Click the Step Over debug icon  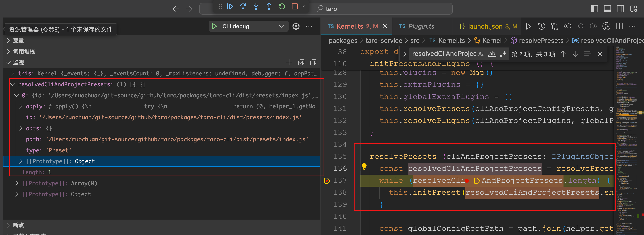tap(243, 7)
